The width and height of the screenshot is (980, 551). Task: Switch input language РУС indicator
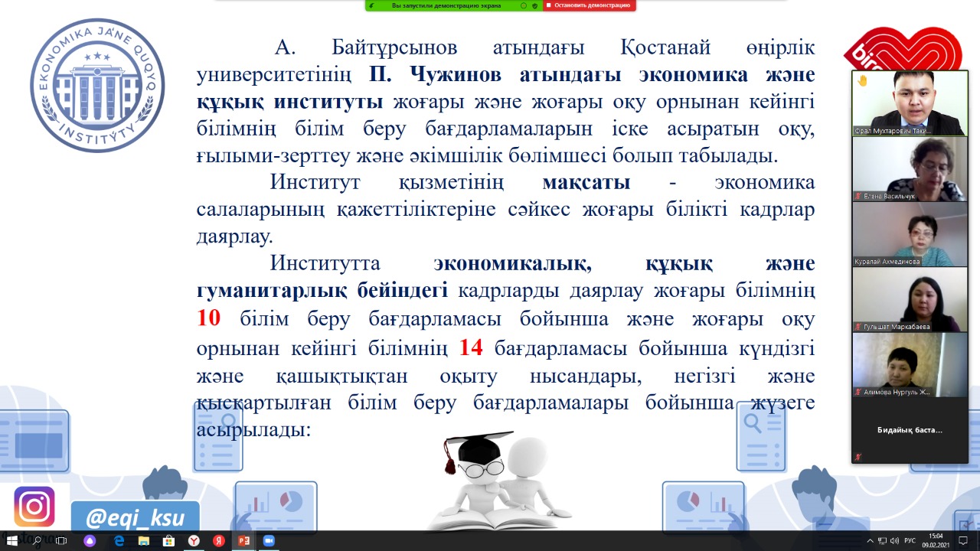click(x=910, y=540)
